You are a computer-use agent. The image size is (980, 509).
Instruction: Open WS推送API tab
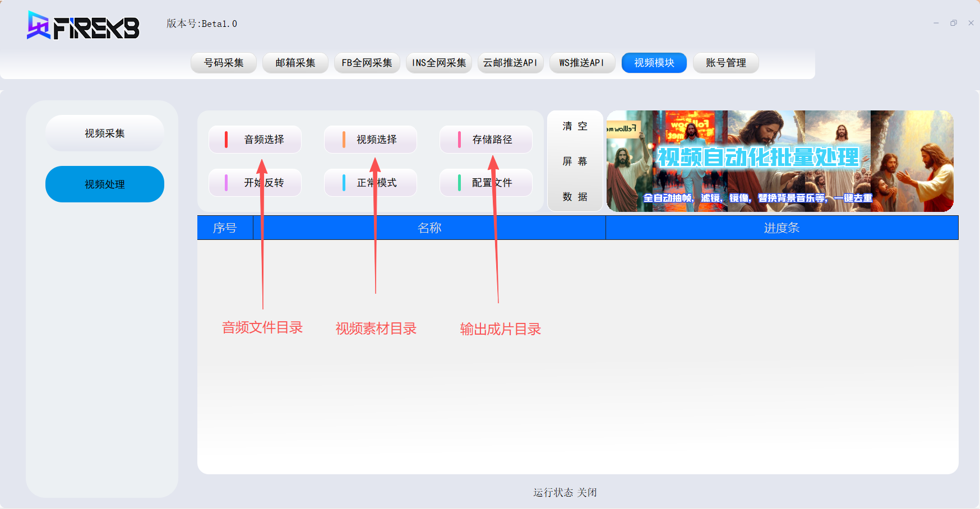(583, 63)
